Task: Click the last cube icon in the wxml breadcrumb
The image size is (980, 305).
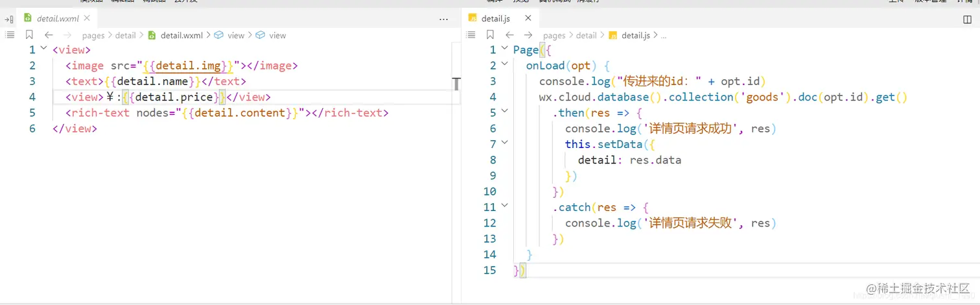Action: point(260,35)
